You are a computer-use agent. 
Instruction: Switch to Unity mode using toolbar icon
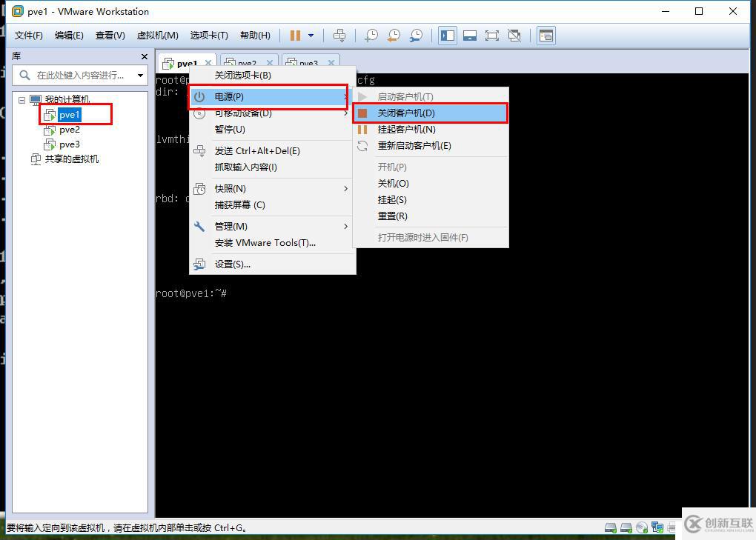point(514,35)
